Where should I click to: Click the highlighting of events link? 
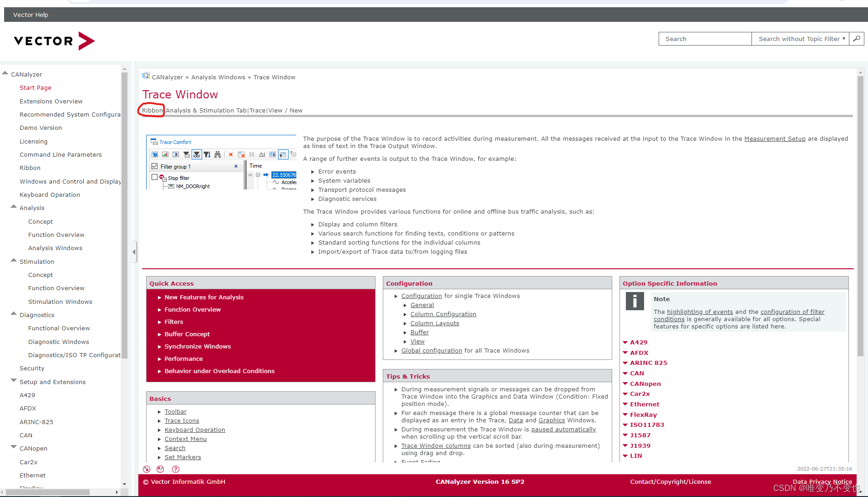700,312
